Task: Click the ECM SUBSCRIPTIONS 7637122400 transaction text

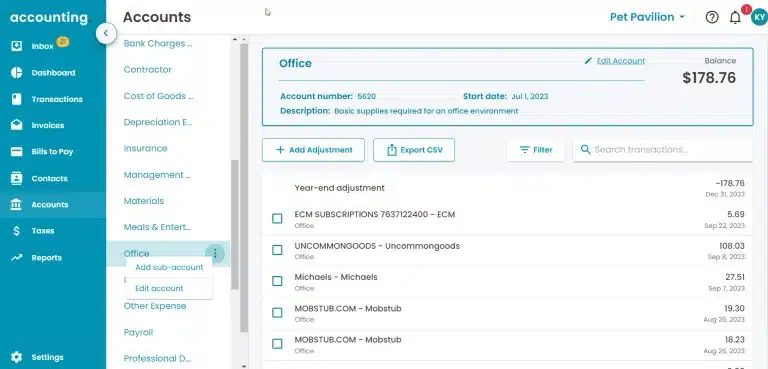Action: click(x=375, y=215)
